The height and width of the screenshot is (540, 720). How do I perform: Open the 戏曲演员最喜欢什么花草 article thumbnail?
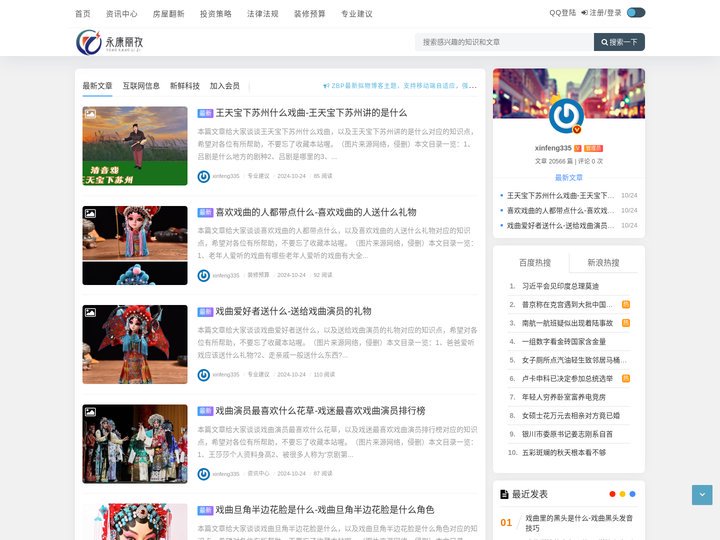pyautogui.click(x=135, y=444)
